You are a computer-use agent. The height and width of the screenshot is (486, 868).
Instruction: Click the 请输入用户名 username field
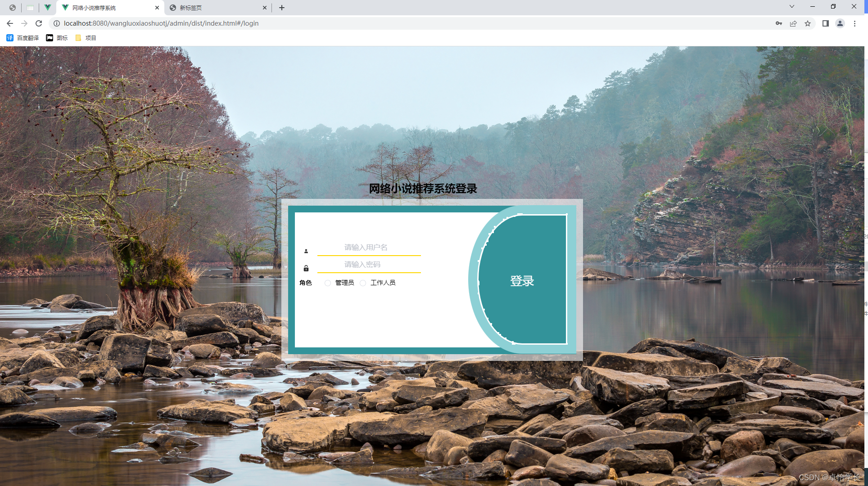(368, 247)
